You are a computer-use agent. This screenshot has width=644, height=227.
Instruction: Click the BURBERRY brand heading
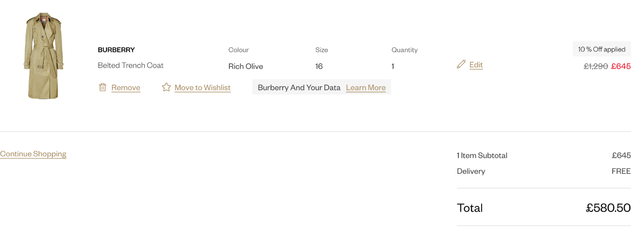click(116, 50)
